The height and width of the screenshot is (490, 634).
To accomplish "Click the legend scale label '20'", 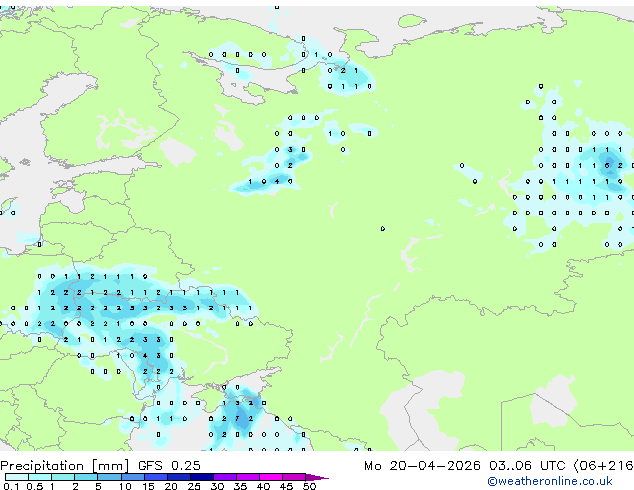I will [171, 486].
